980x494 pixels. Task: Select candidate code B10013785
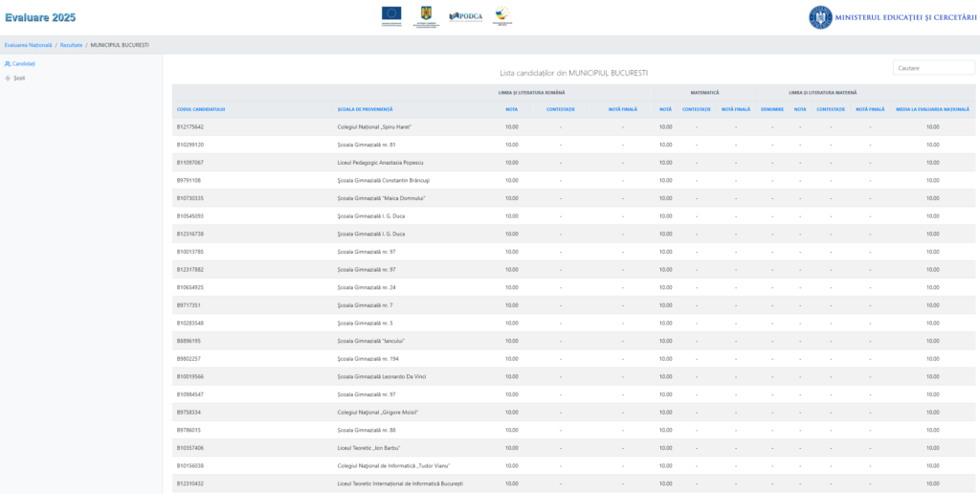pos(190,252)
